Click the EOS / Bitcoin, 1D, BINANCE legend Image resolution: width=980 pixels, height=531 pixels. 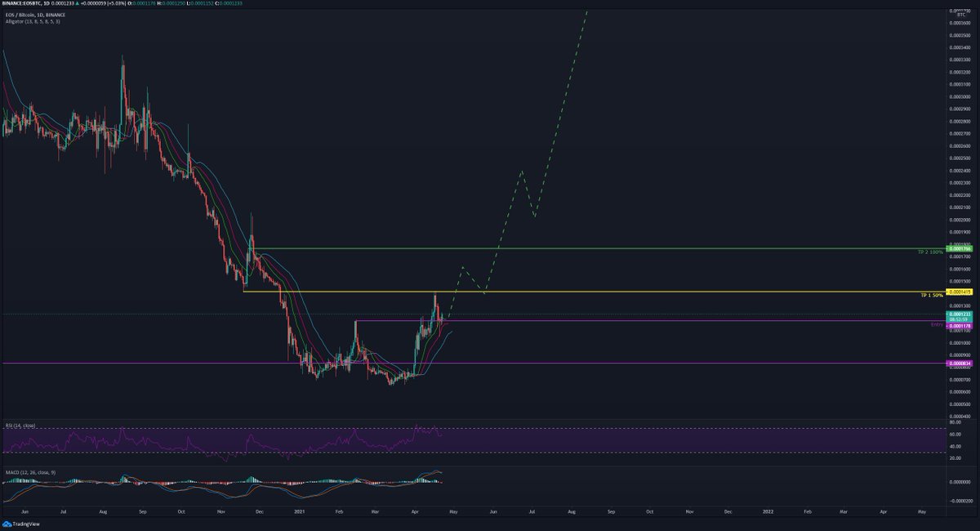pos(36,15)
